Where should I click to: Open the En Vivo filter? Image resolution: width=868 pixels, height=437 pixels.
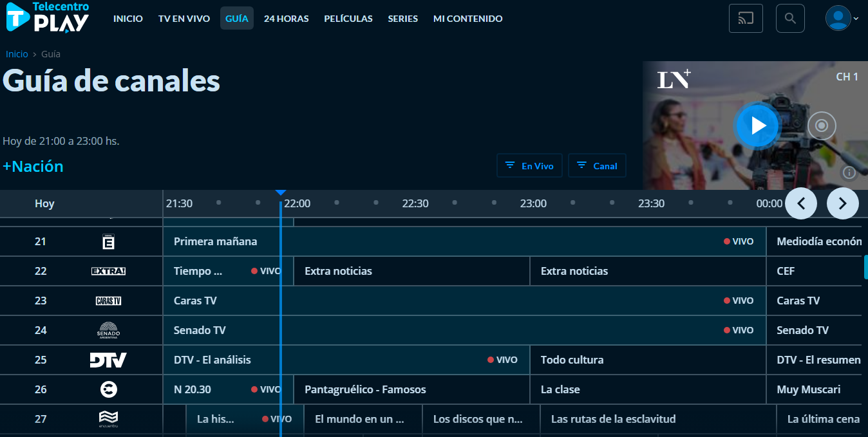(x=529, y=166)
